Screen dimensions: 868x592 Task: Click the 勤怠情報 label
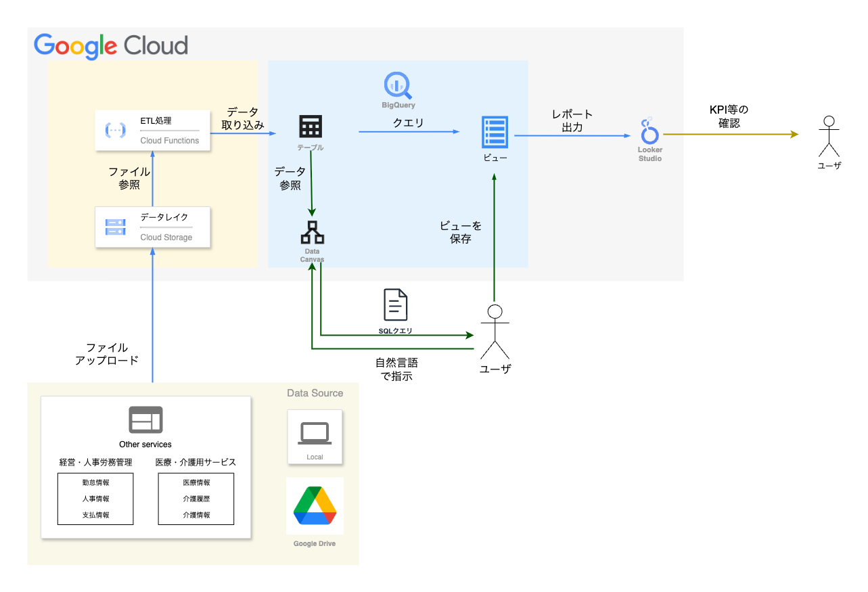click(x=95, y=482)
